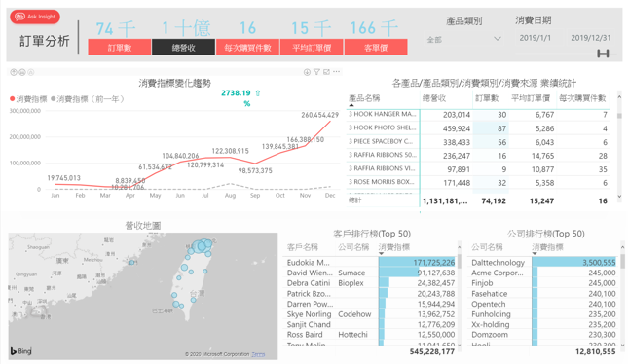Expand the 產品類別 dropdown
The width and height of the screenshot is (628, 364).
[x=463, y=39]
